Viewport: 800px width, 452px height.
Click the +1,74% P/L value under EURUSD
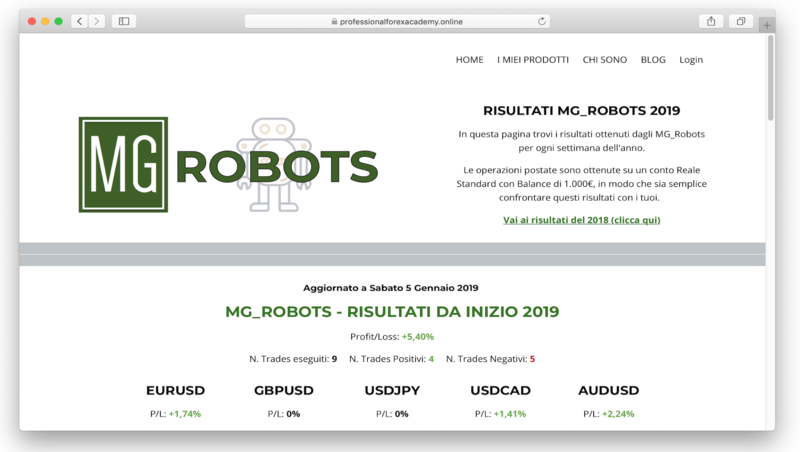click(x=185, y=414)
